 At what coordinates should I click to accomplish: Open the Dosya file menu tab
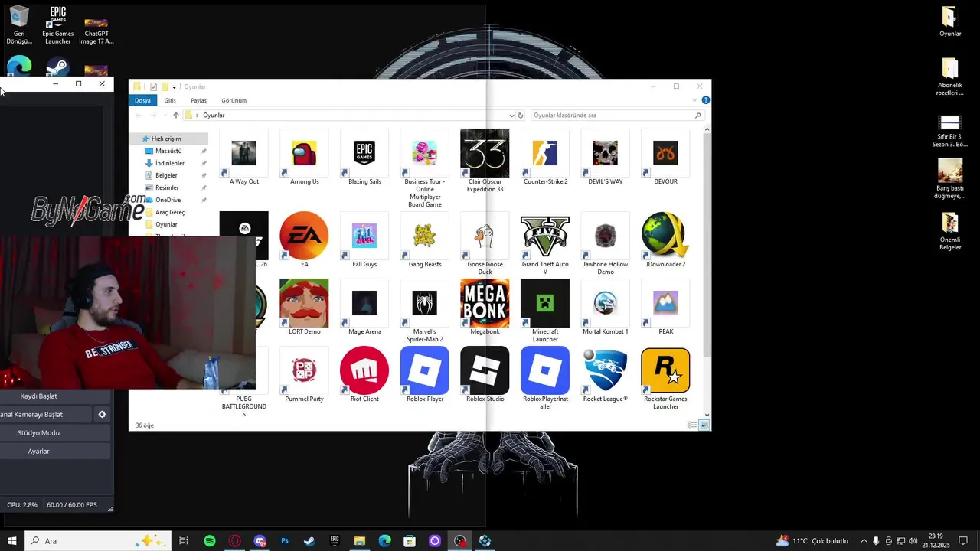[x=142, y=100]
